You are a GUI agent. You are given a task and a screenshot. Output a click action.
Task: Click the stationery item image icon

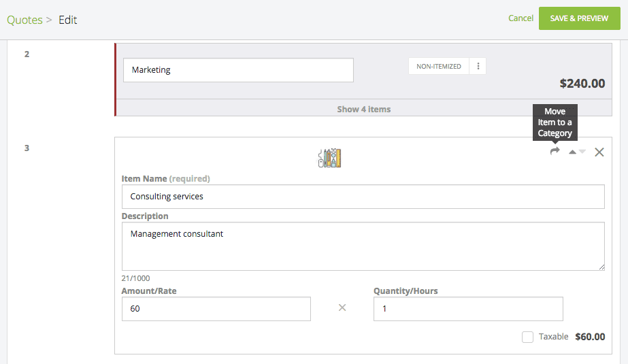329,158
